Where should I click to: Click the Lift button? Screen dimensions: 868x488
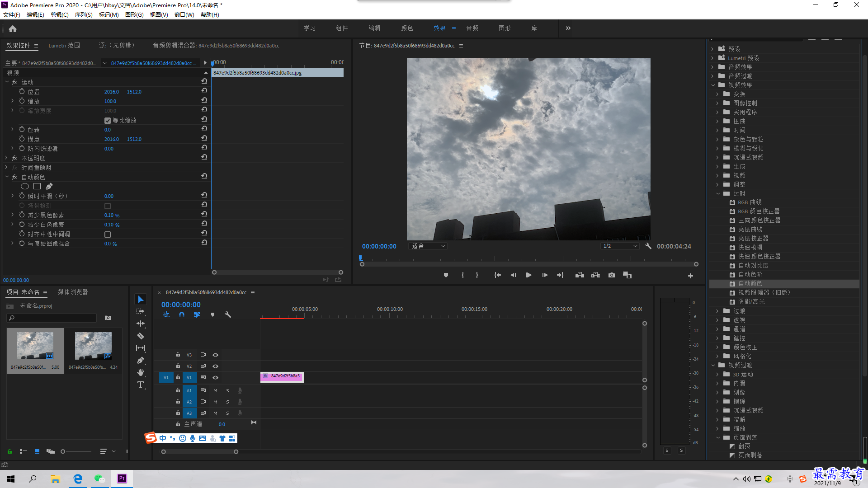click(580, 275)
